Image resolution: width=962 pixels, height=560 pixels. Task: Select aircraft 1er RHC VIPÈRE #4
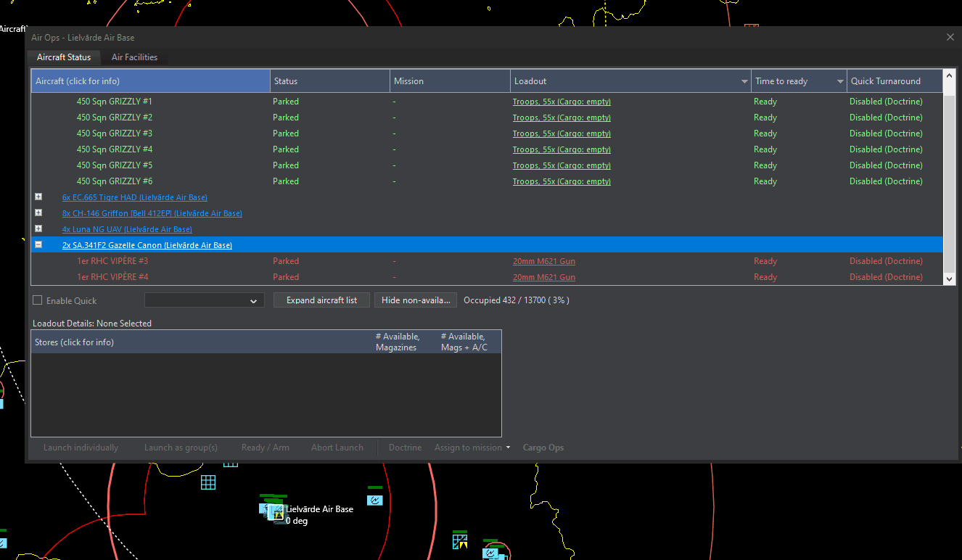tap(112, 277)
